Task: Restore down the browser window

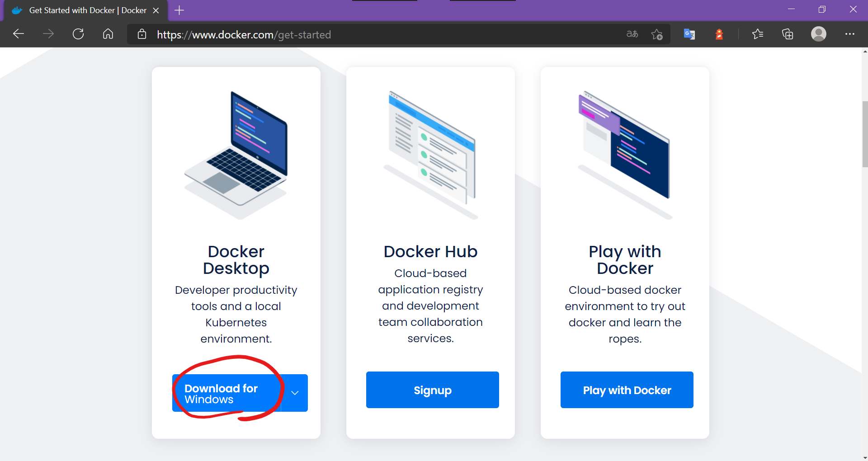Action: pyautogui.click(x=822, y=9)
